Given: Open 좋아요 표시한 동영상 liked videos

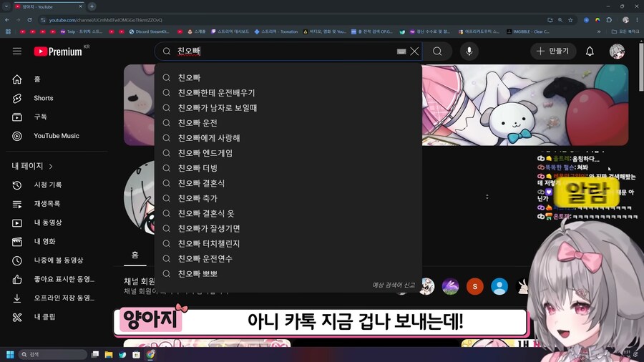Looking at the screenshot, I should coord(57,280).
